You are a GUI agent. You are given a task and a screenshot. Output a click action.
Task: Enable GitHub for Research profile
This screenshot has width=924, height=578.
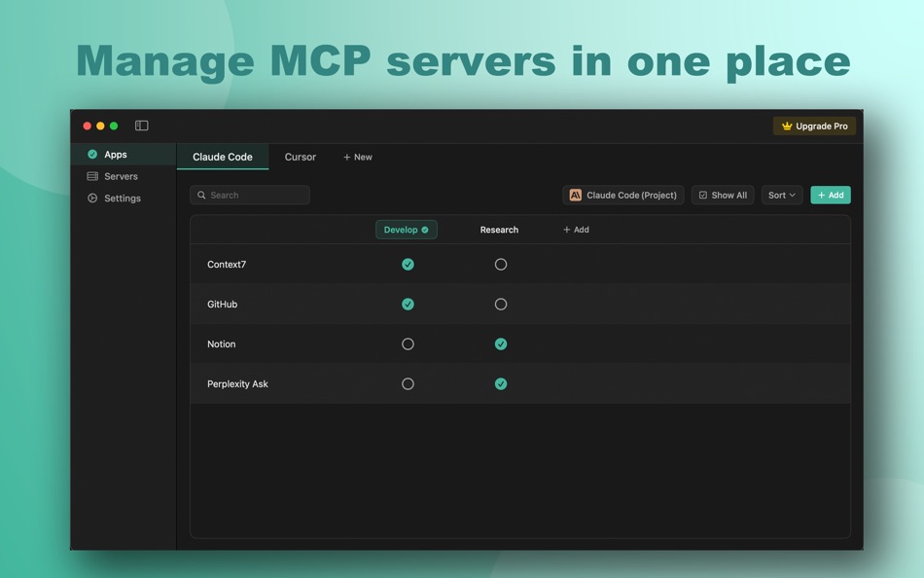501,305
